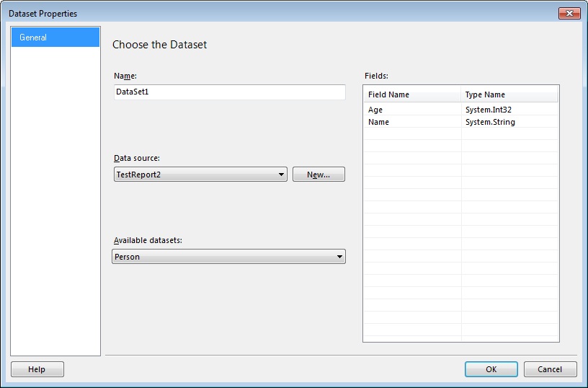The height and width of the screenshot is (388, 588).
Task: Click the Dataset Properties title bar
Action: (x=288, y=13)
